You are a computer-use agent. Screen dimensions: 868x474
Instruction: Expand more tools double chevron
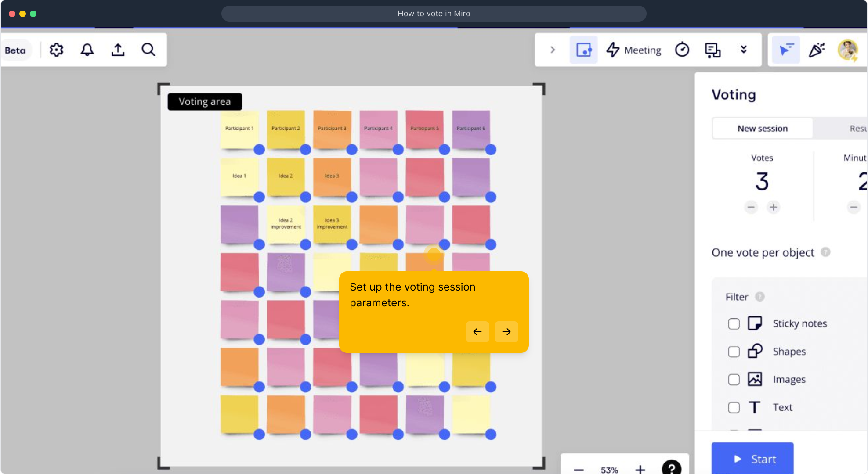[x=743, y=50]
